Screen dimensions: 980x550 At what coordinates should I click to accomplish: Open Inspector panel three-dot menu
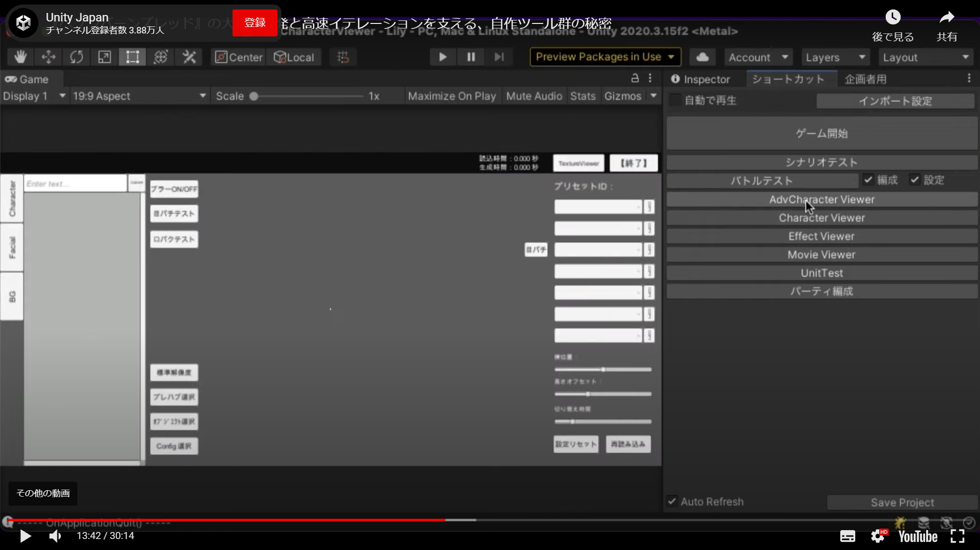[969, 78]
